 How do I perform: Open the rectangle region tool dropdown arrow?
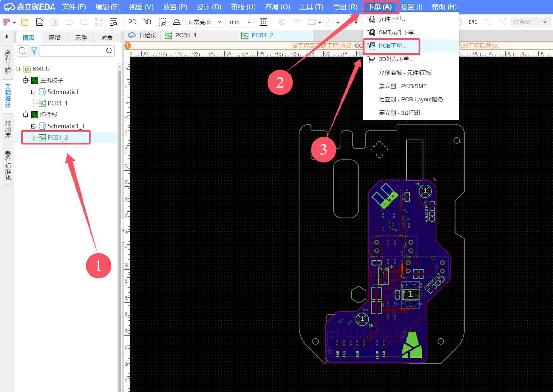pyautogui.click(x=320, y=23)
